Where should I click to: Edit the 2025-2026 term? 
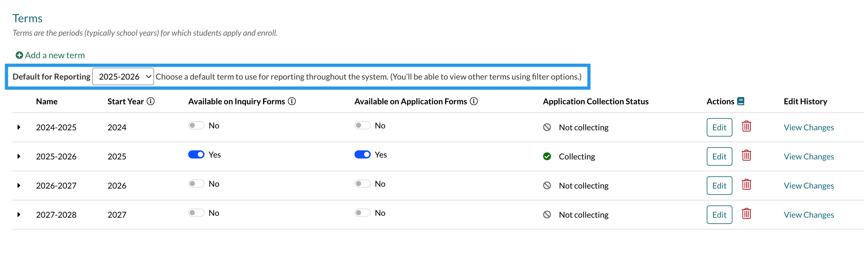719,157
